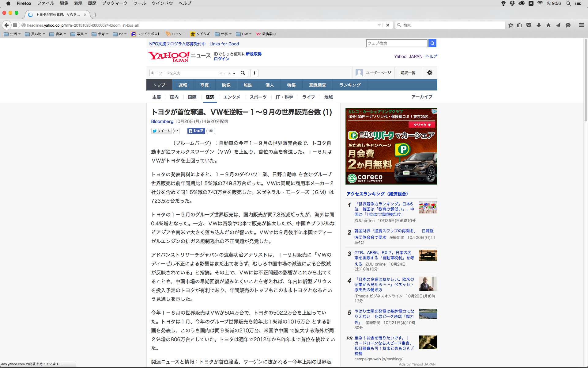Click the Firefox home icon

[x=548, y=25]
